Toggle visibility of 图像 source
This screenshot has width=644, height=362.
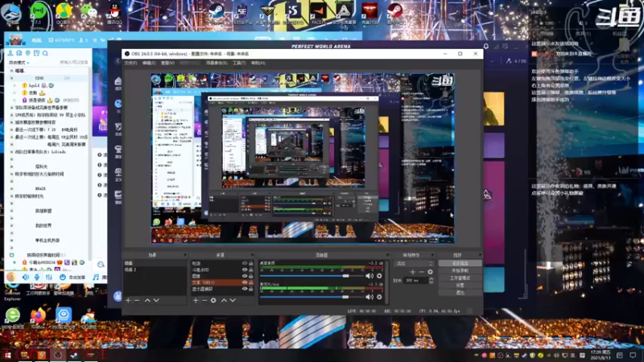pyautogui.click(x=245, y=276)
